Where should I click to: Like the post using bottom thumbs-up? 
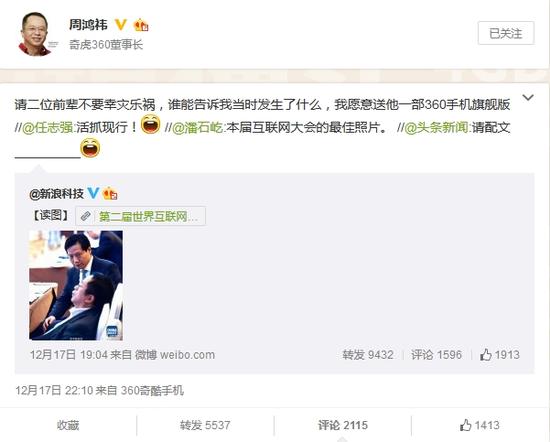[x=479, y=425]
